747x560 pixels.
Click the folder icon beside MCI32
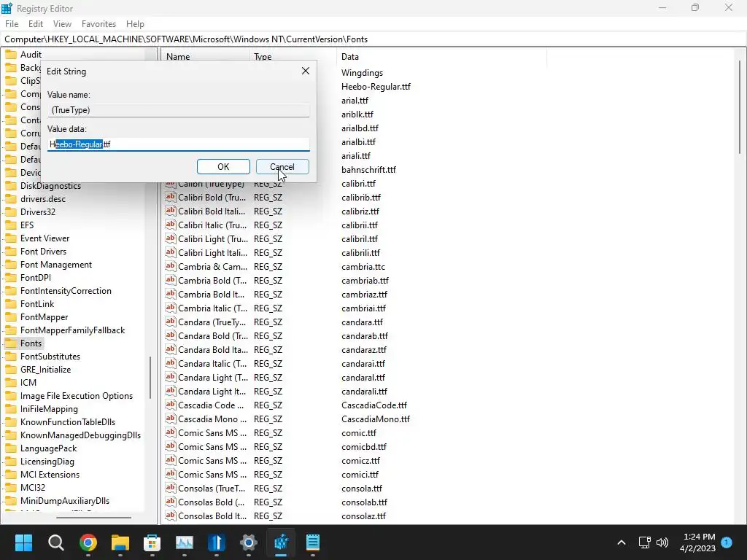(x=10, y=487)
